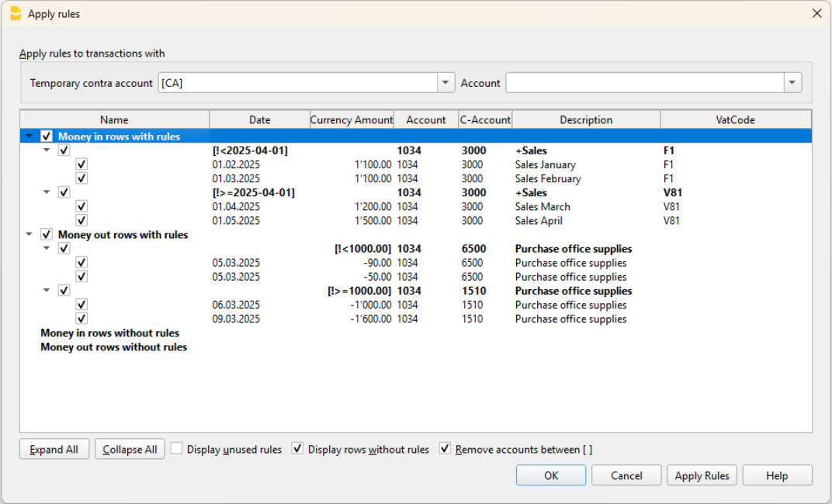
Task: Open Help for the Apply rules dialog
Action: (777, 475)
